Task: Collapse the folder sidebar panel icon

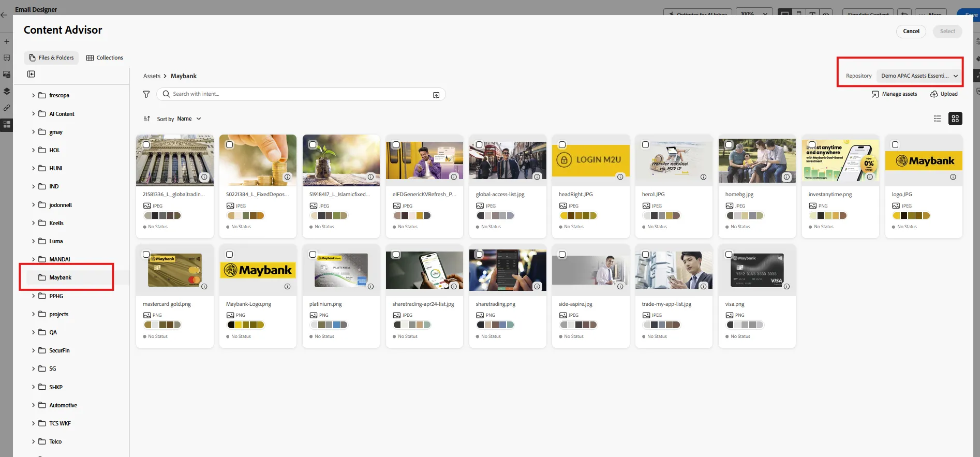Action: coord(31,74)
